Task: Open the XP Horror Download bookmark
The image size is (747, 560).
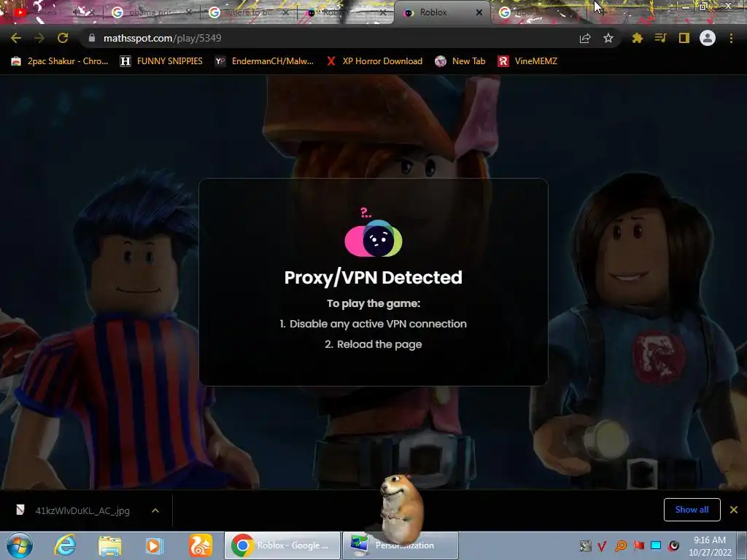Action: click(374, 61)
